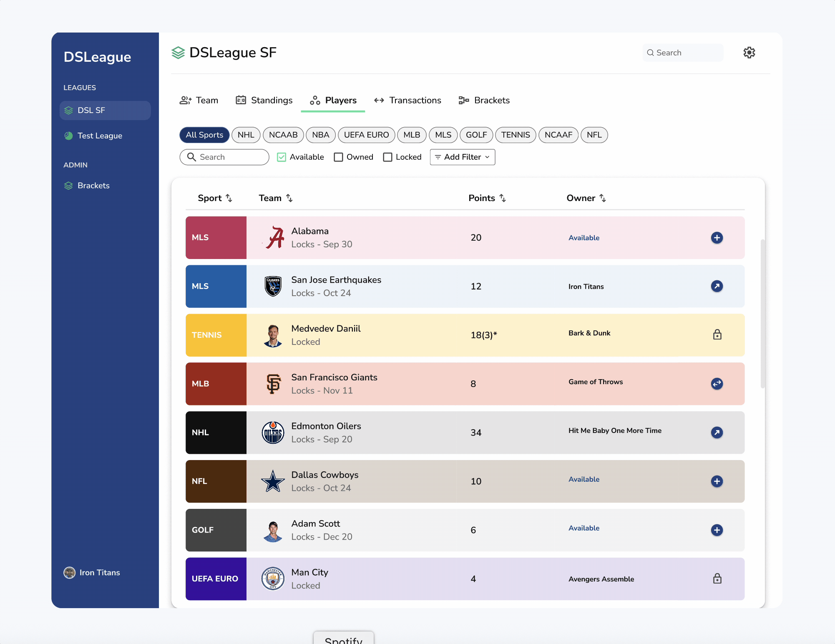Select Test League in the sidebar
Viewport: 835px width, 644px height.
(100, 136)
